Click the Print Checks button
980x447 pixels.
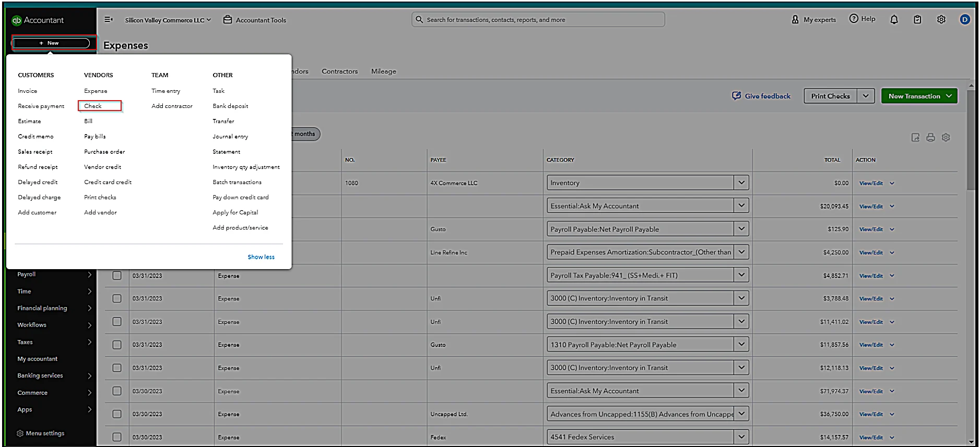pos(830,96)
